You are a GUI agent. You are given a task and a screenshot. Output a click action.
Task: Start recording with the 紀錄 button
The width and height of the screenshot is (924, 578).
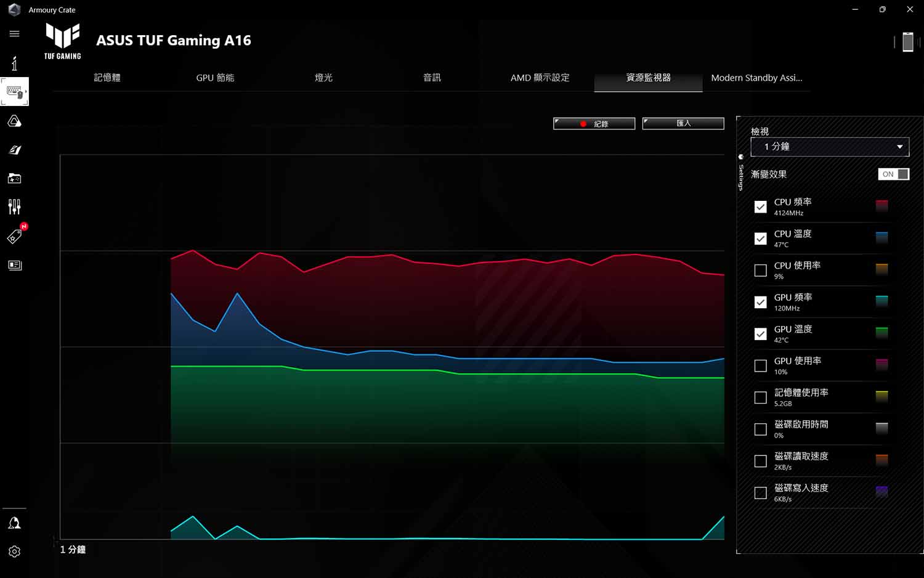(x=594, y=124)
